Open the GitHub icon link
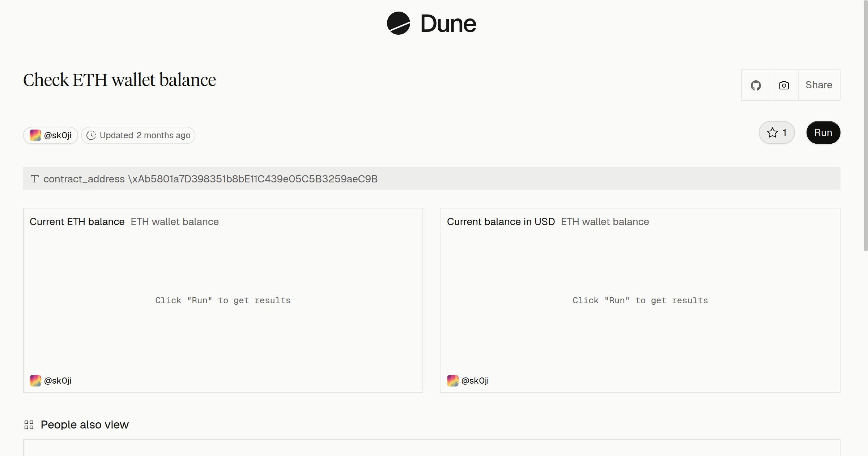 tap(756, 85)
